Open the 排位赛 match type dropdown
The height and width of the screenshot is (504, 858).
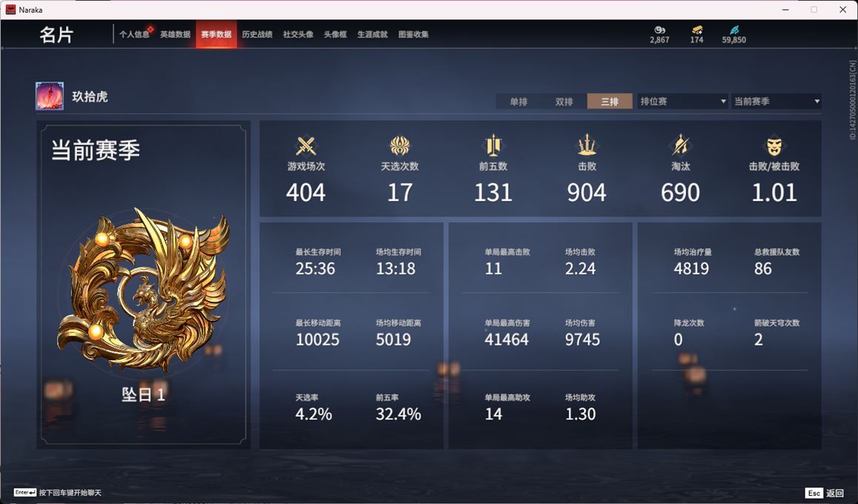click(683, 101)
